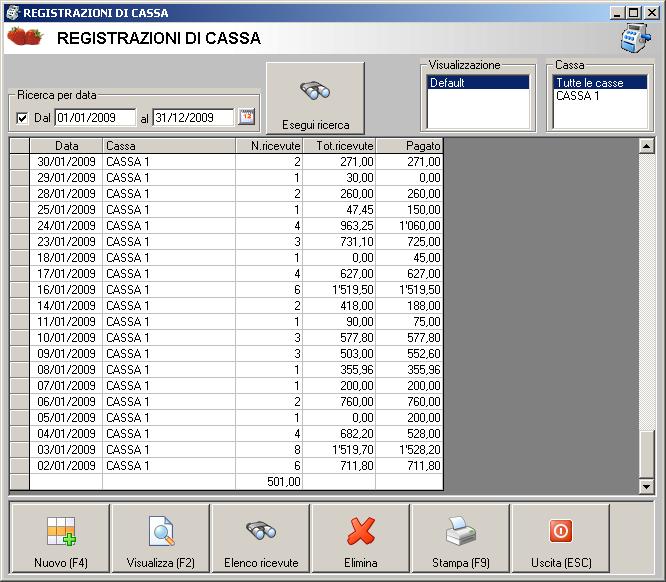The width and height of the screenshot is (666, 582).
Task: Minimize the Registrazioni di cassa window
Action: click(618, 13)
